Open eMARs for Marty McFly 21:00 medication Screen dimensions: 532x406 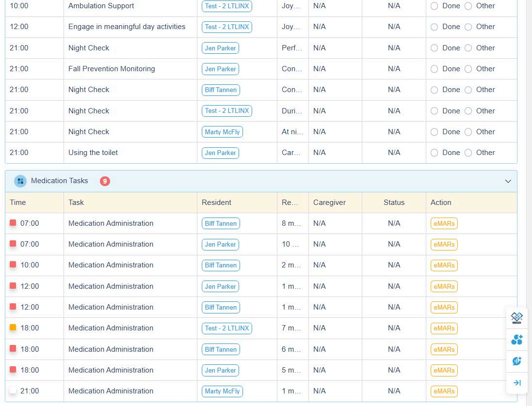(444, 391)
